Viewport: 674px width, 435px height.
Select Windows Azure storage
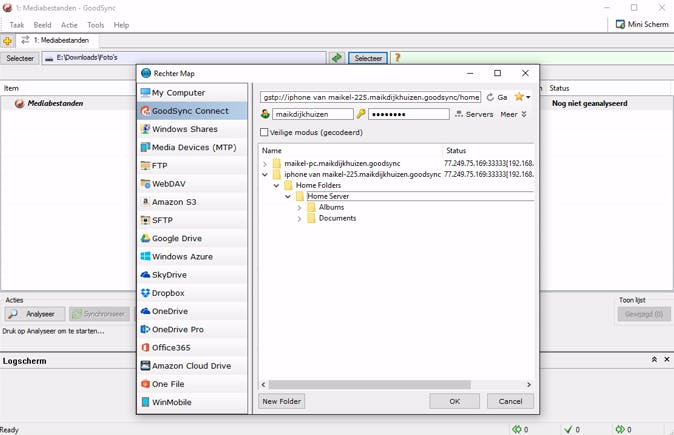pos(193,257)
